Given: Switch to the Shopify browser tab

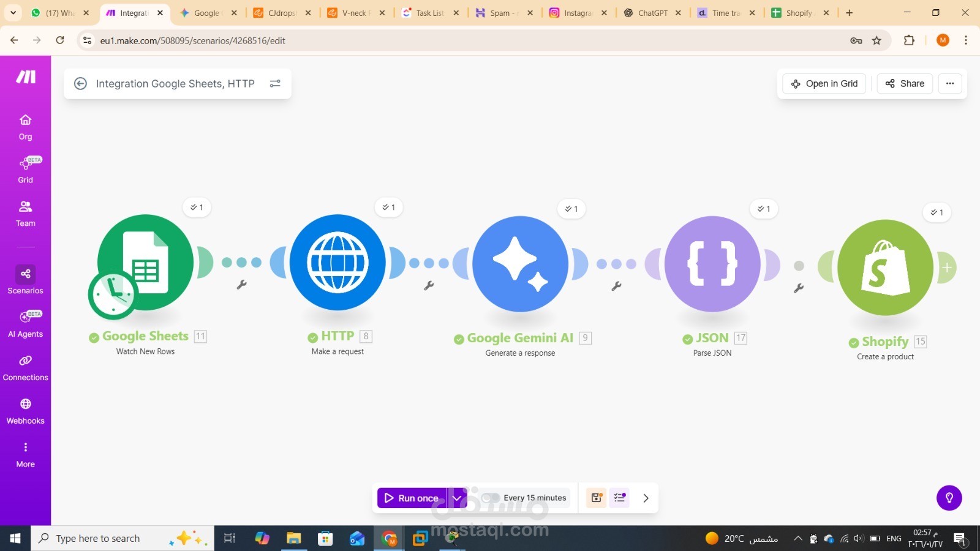Looking at the screenshot, I should pos(799,13).
